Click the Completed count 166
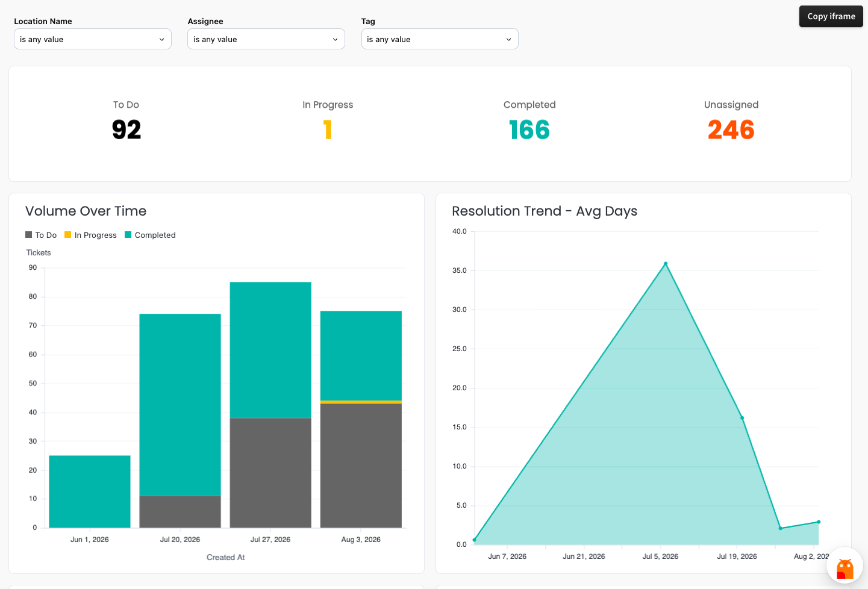Image resolution: width=868 pixels, height=589 pixels. pos(529,129)
